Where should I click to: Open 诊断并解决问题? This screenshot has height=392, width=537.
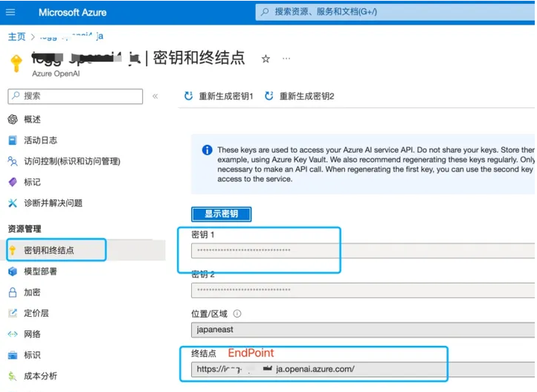click(53, 203)
